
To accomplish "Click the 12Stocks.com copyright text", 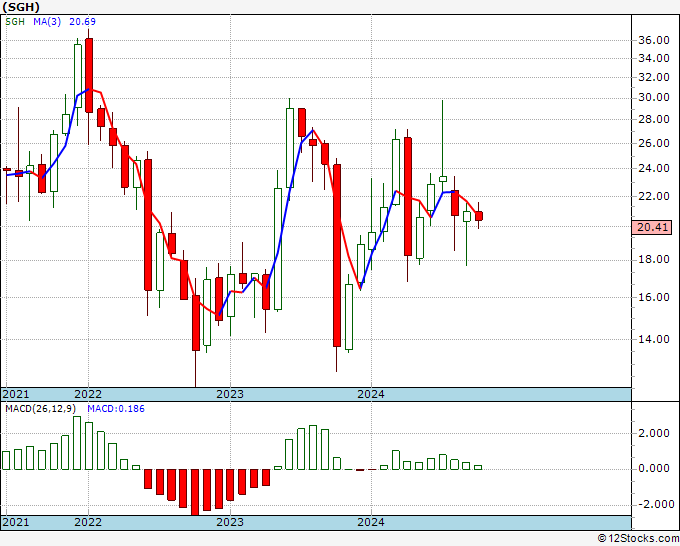I will point(638,539).
